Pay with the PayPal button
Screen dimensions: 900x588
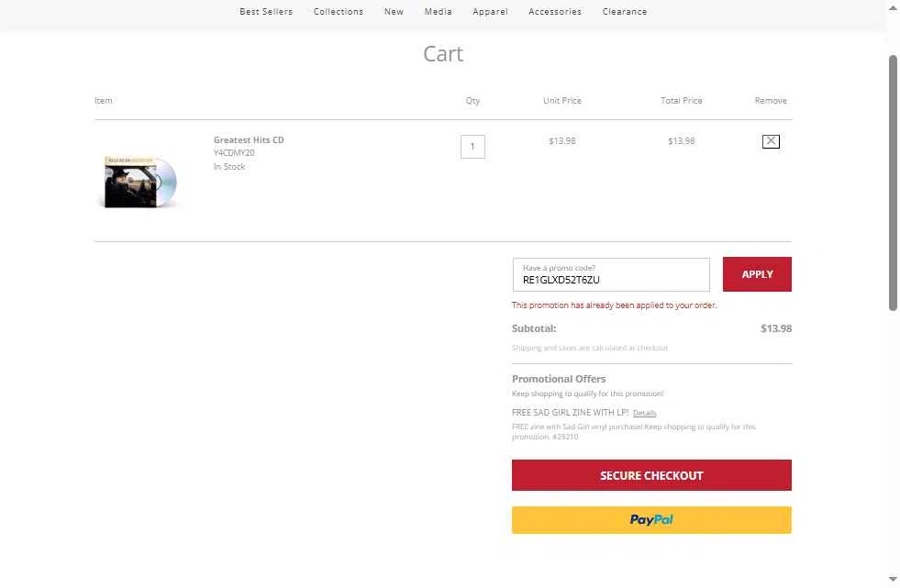coord(651,520)
